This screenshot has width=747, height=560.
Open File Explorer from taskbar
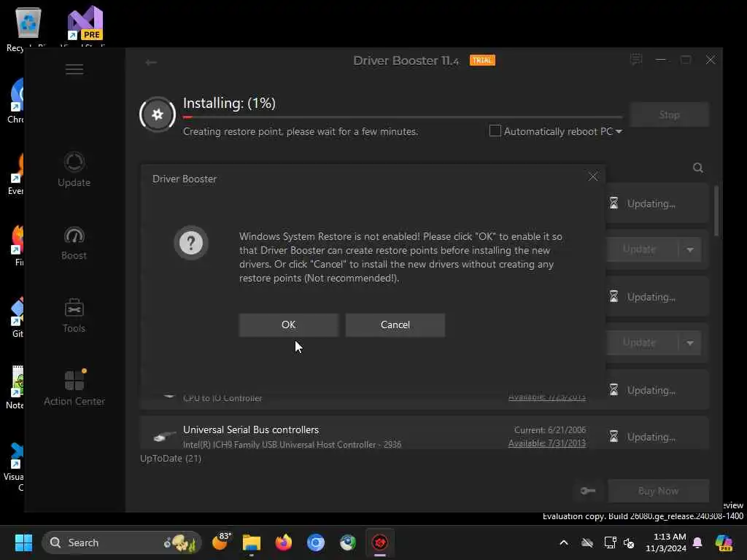click(252, 542)
